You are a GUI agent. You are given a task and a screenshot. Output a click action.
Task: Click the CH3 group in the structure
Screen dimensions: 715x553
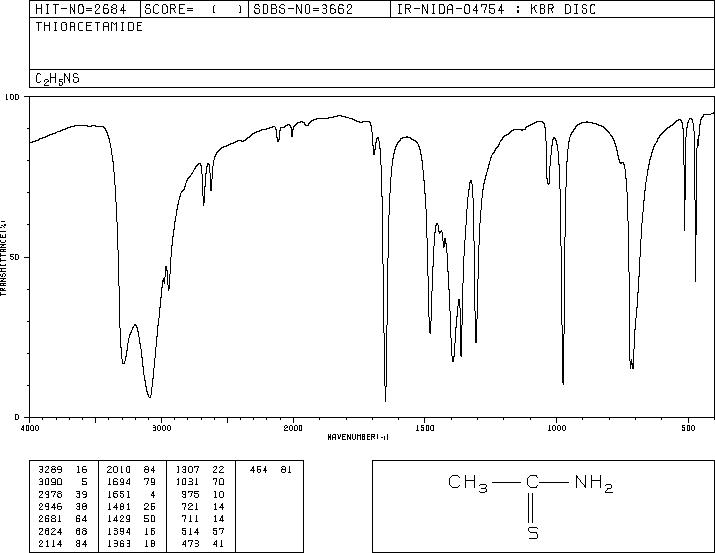pyautogui.click(x=468, y=483)
